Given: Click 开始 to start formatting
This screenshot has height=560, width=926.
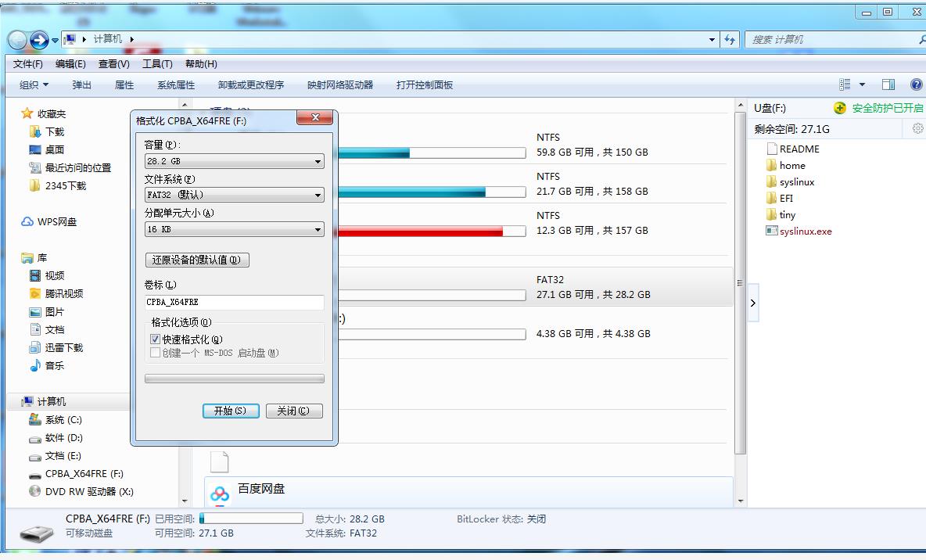Looking at the screenshot, I should [230, 410].
